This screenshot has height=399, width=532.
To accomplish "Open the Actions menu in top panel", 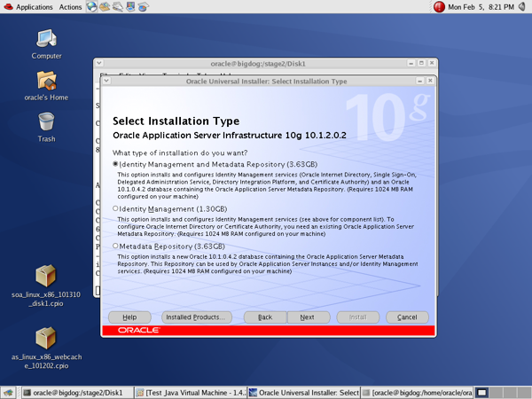I will pos(70,7).
